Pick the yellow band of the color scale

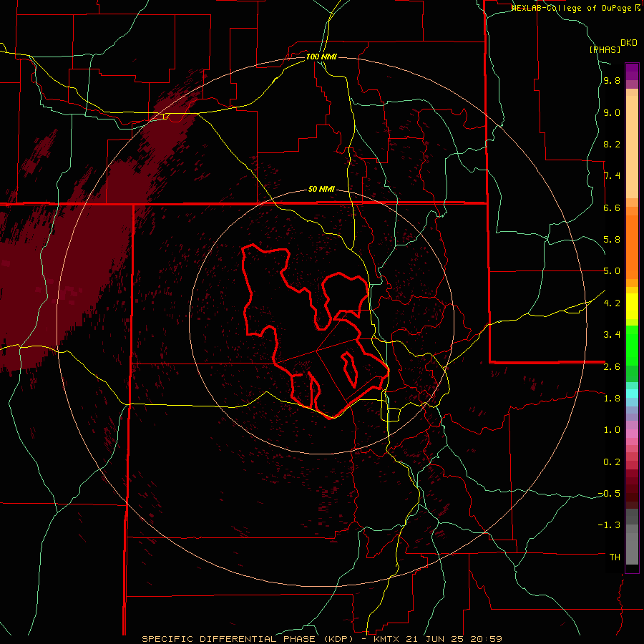pyautogui.click(x=632, y=306)
